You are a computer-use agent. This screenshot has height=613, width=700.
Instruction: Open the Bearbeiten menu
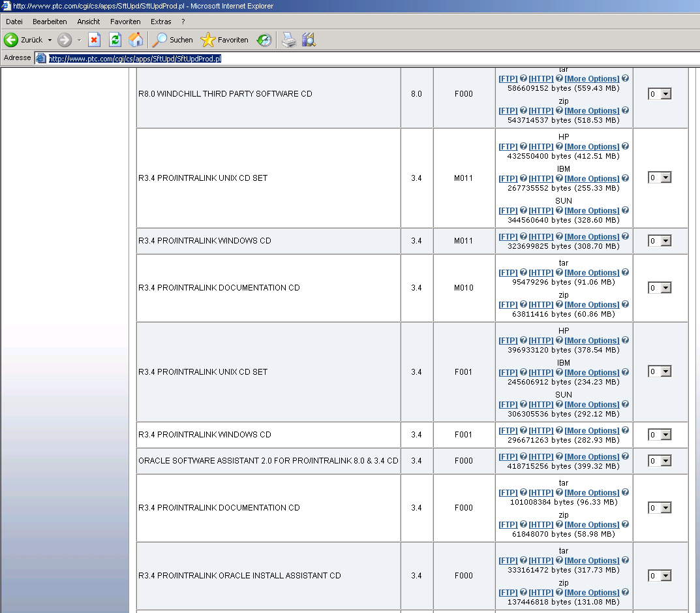pyautogui.click(x=50, y=22)
